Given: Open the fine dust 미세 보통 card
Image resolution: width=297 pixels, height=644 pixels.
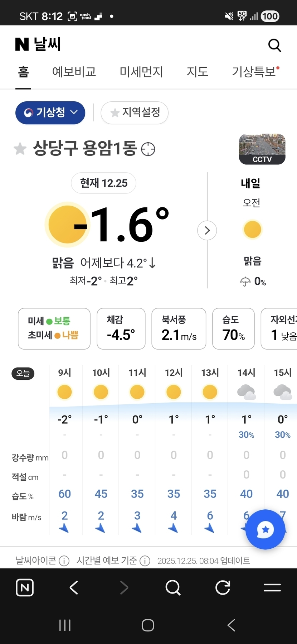Looking at the screenshot, I should (x=54, y=328).
